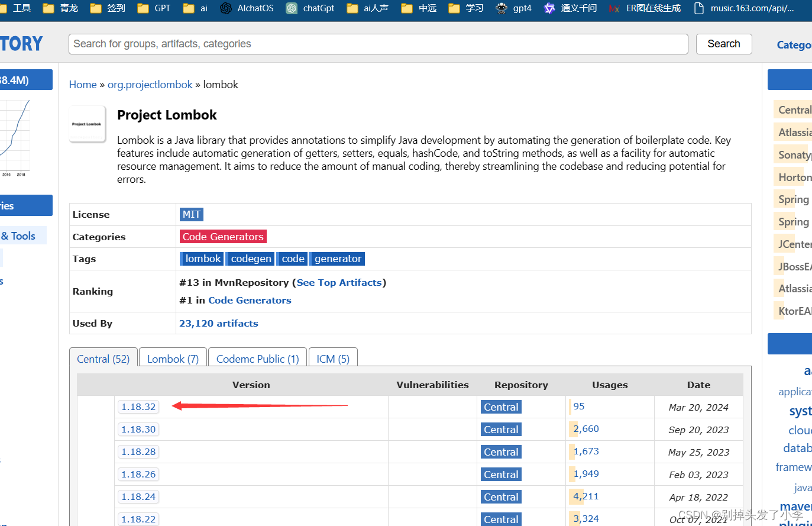Open org.projectlombok breadcrumb link

click(x=150, y=85)
